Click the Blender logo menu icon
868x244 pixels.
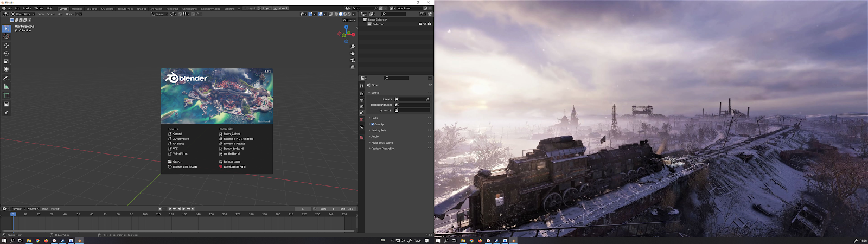(4, 8)
